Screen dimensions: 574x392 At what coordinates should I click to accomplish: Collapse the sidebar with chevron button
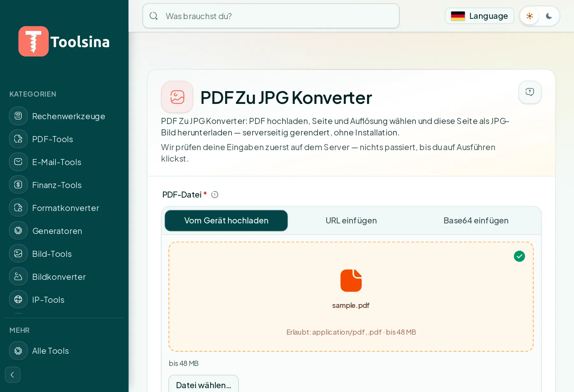[13, 375]
